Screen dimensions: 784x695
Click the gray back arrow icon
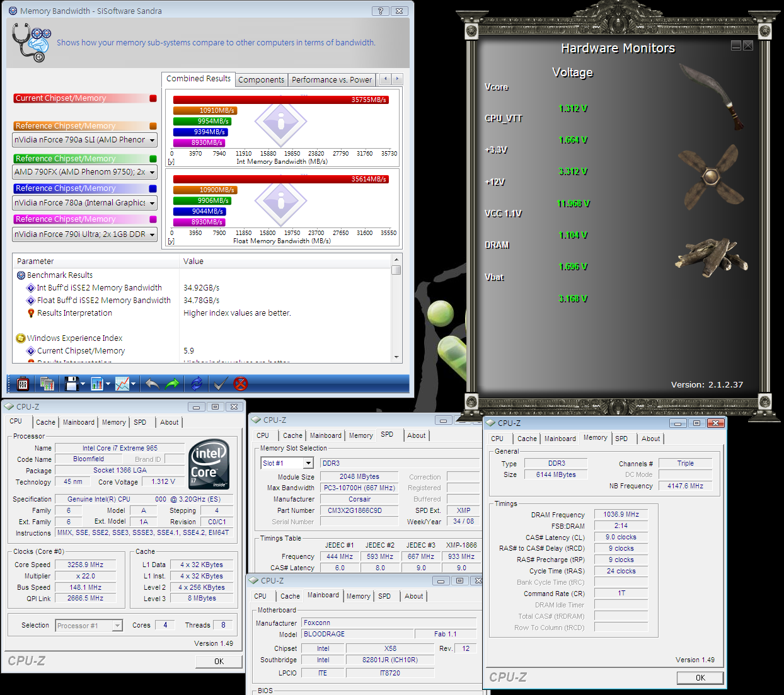152,384
